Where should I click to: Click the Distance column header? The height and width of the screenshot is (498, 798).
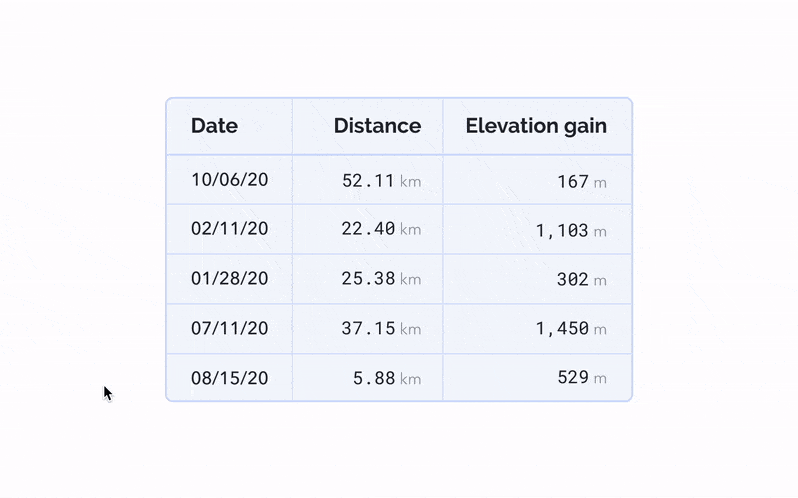point(377,126)
